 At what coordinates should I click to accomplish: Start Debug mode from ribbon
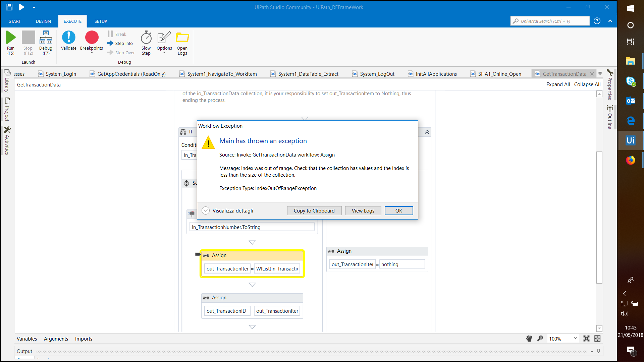pos(46,38)
